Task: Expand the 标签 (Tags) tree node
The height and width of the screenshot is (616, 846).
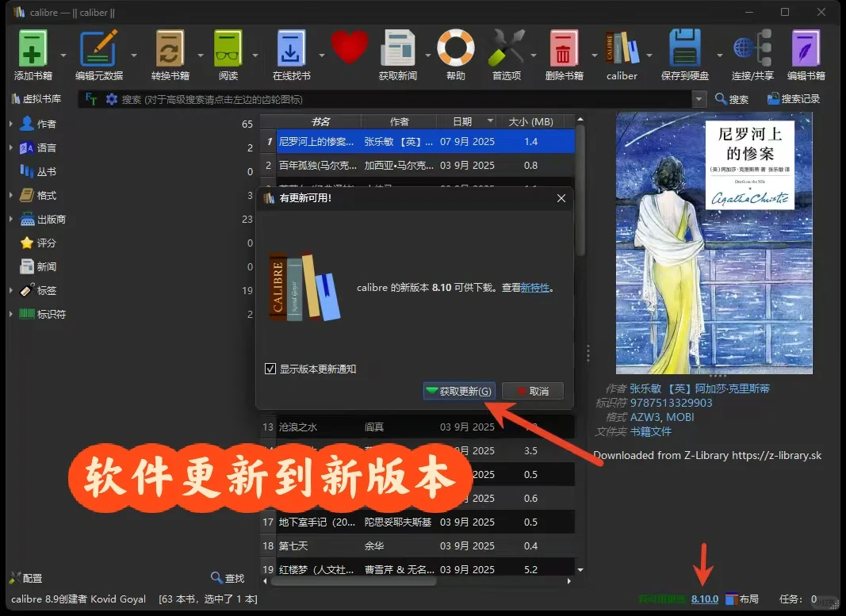Action: 11,289
